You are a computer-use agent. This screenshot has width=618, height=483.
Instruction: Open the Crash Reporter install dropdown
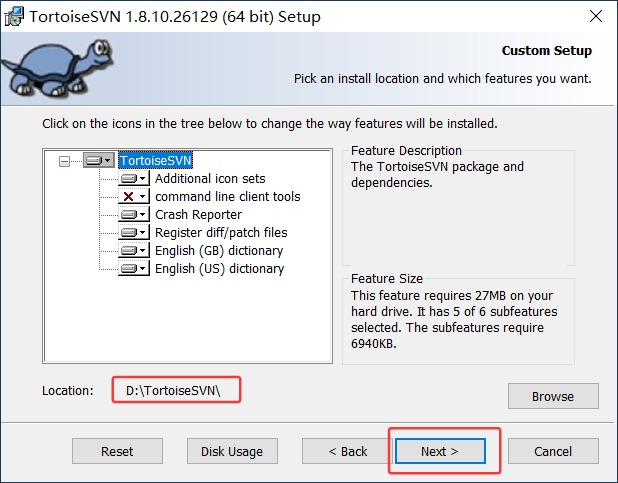[134, 214]
